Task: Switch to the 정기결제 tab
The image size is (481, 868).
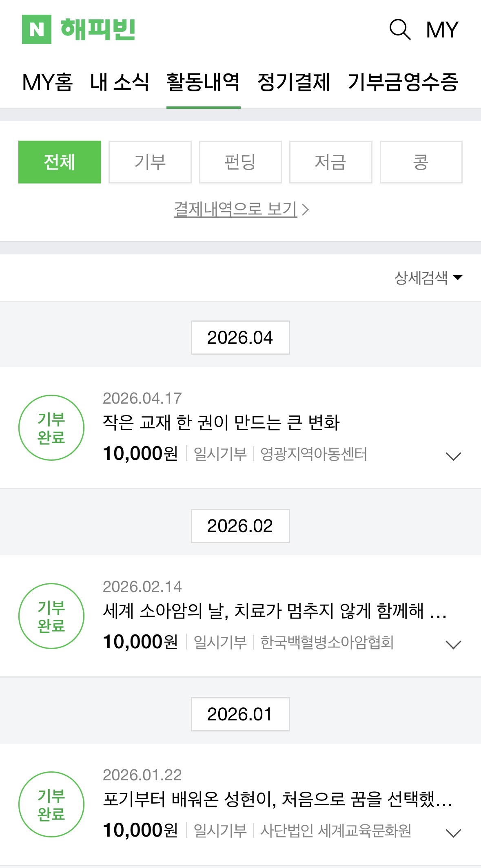Action: (x=294, y=82)
